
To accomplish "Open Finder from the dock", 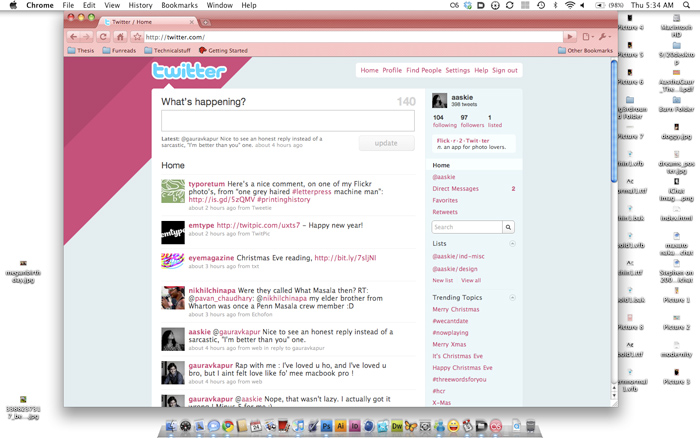I will click(171, 426).
